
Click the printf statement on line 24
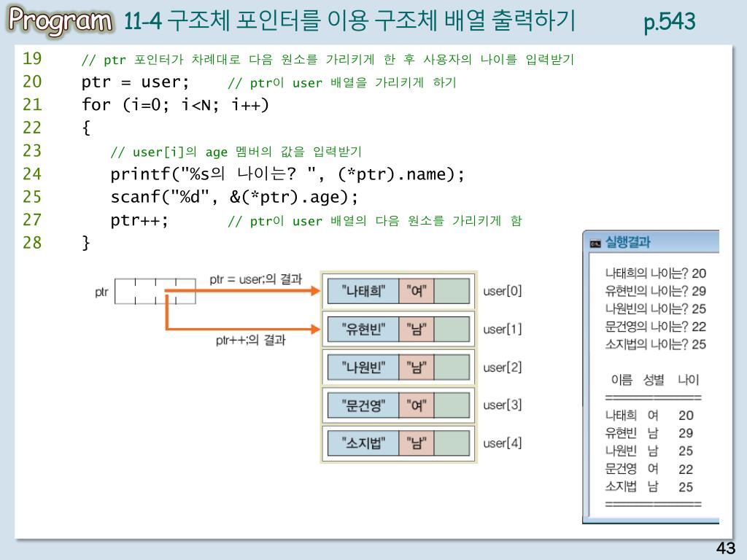(287, 174)
